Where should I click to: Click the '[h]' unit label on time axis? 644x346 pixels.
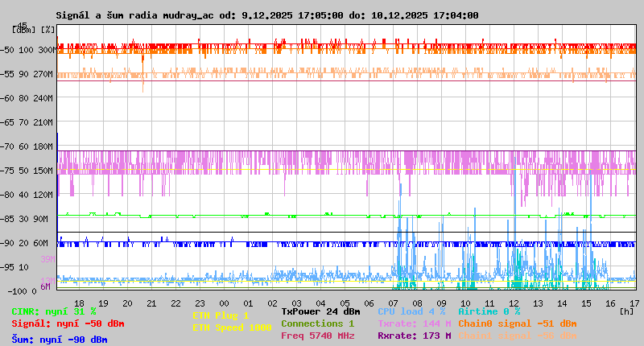click(626, 310)
